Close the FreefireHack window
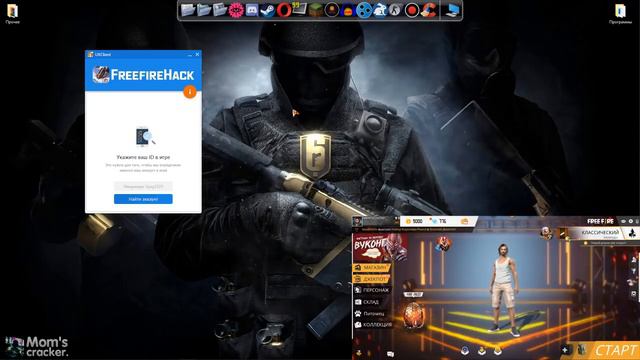 [198, 54]
